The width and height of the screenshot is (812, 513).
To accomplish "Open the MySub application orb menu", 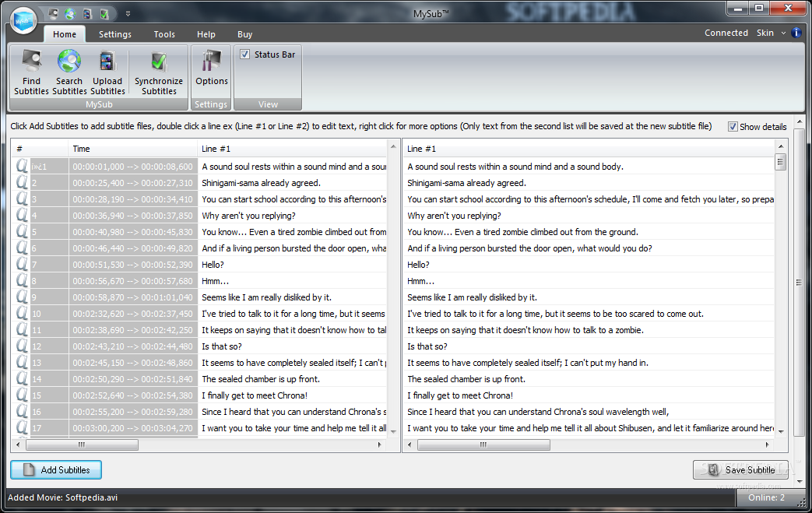I will tap(24, 21).
